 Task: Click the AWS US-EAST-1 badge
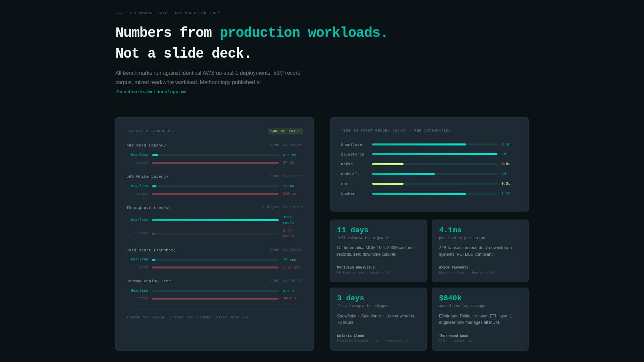pos(285,131)
